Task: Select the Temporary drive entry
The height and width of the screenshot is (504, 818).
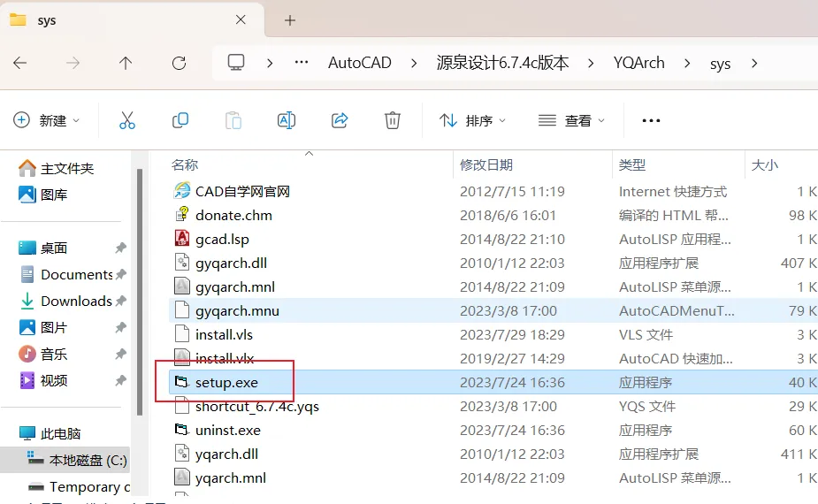Action: click(78, 487)
